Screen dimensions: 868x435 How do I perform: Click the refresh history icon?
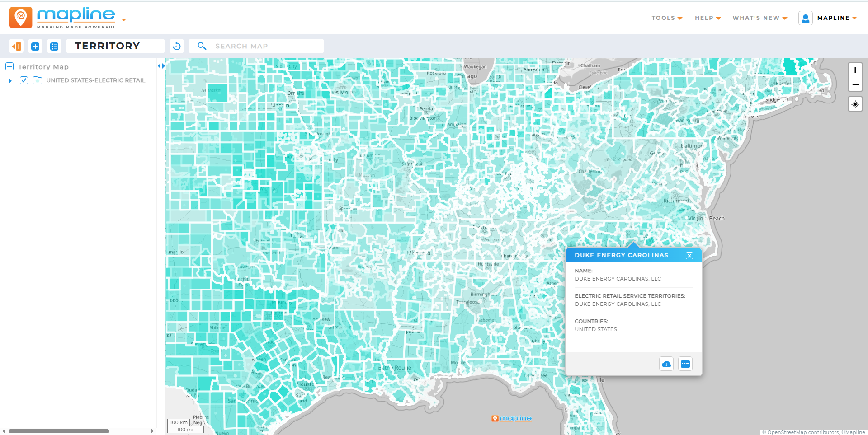click(x=177, y=46)
